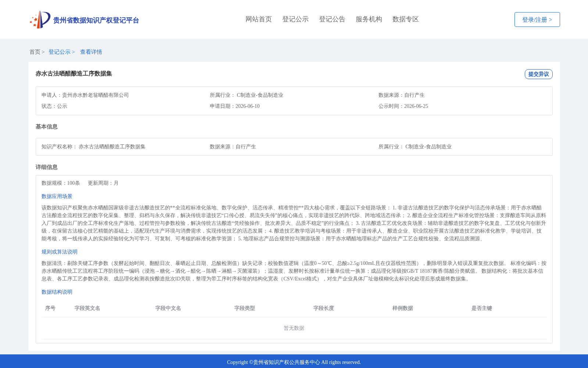Screen dimensions: 588x368
Task: Click the 数据规模:100条 text
Action: pos(61,183)
